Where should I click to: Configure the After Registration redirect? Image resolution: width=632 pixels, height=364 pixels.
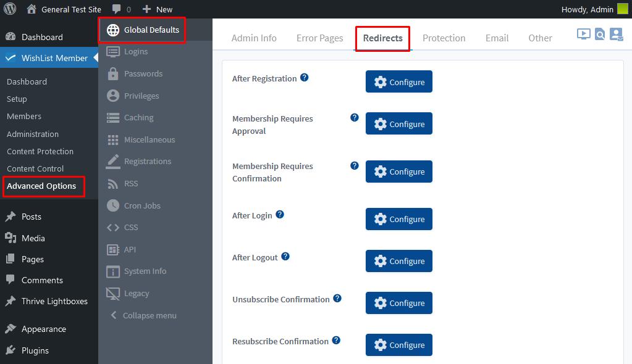(x=399, y=81)
